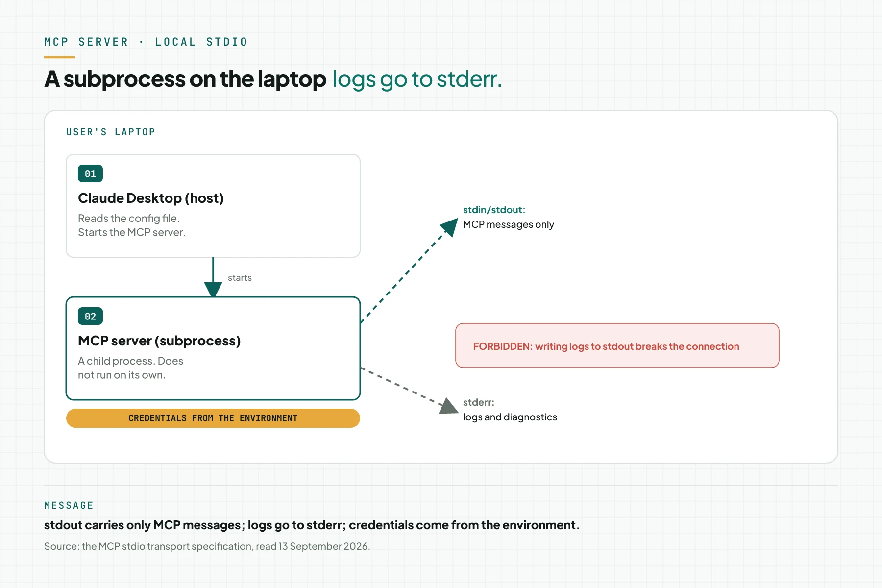Click the Credentials from the Environment pill
This screenshot has height=588, width=882.
click(x=213, y=418)
